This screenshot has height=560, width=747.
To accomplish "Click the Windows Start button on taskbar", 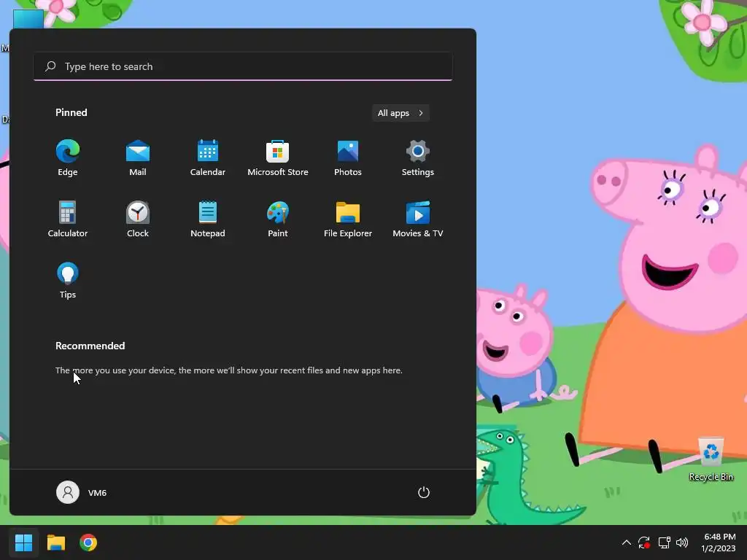I will coord(23,542).
